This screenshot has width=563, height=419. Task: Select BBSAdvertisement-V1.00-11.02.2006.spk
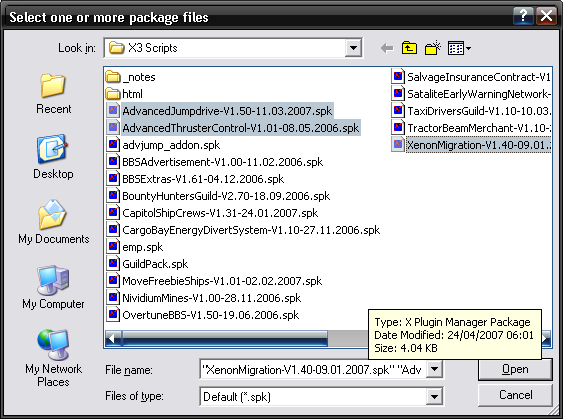223,162
